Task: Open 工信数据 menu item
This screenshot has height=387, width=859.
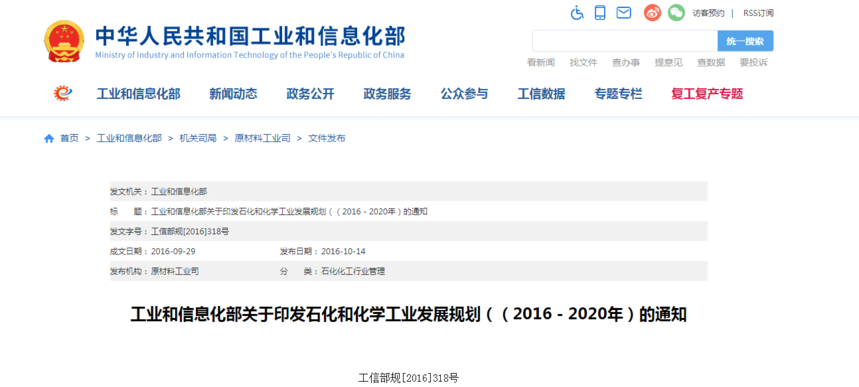Action: (x=541, y=94)
